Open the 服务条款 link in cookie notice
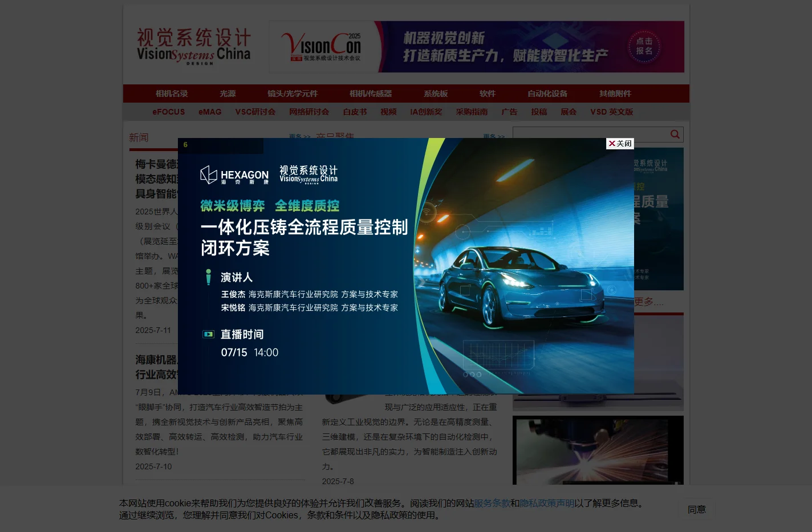 492,503
